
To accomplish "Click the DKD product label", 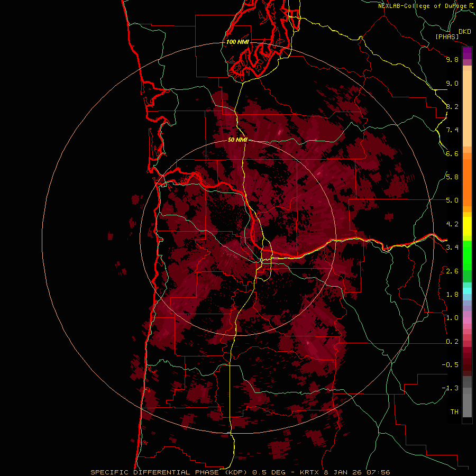I will coord(465,32).
